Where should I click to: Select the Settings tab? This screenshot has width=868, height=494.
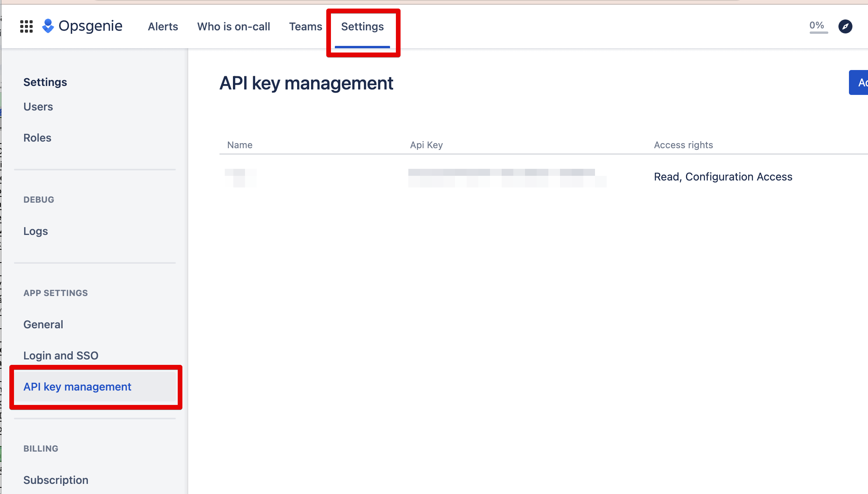[x=362, y=26]
